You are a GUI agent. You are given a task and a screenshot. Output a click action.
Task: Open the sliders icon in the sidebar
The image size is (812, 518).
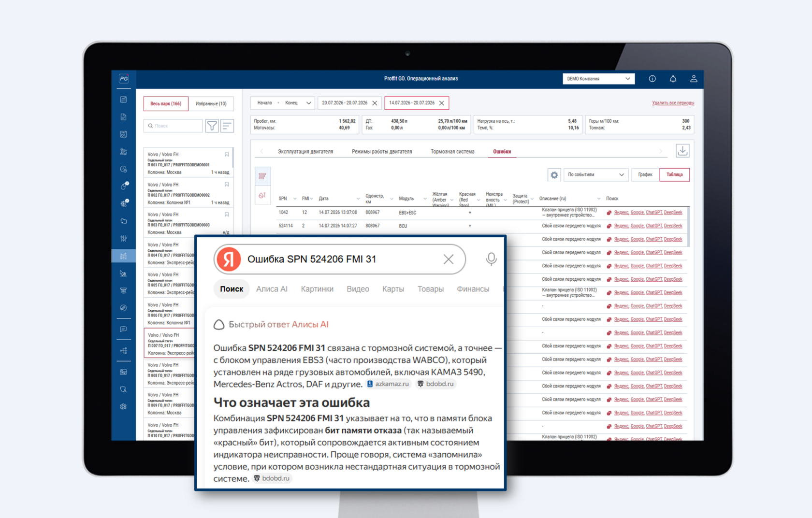pyautogui.click(x=124, y=239)
